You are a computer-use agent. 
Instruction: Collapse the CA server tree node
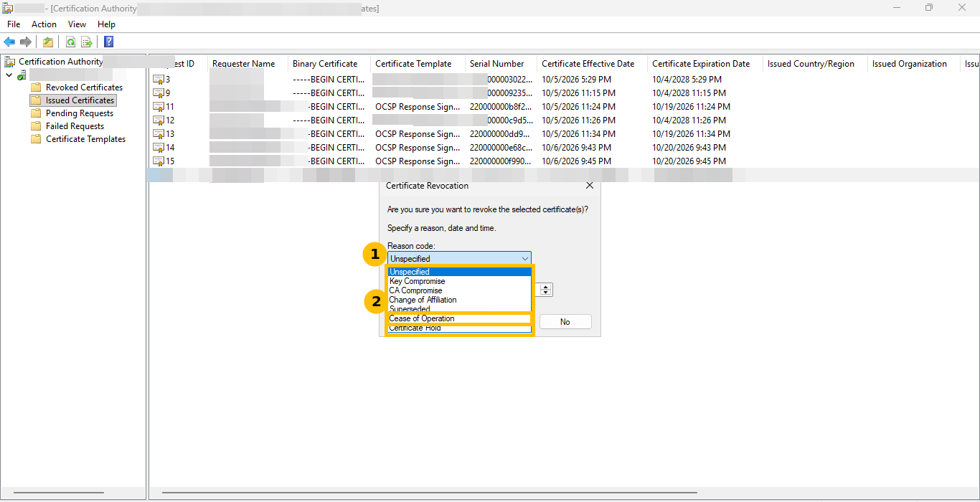pos(9,75)
